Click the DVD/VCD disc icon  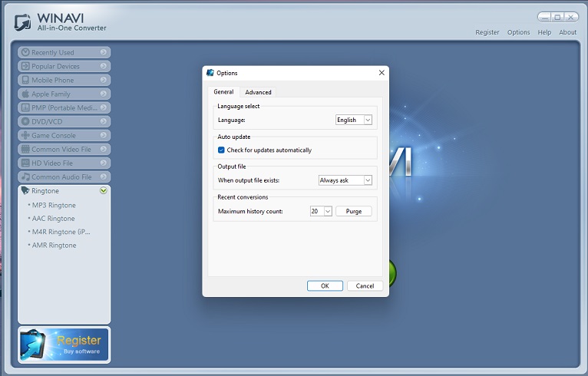tap(25, 121)
